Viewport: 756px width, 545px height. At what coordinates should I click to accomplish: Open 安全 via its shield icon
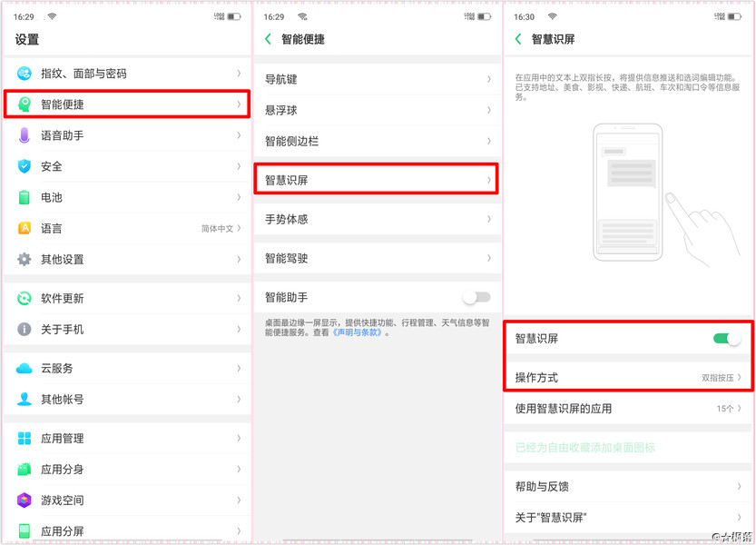25,166
